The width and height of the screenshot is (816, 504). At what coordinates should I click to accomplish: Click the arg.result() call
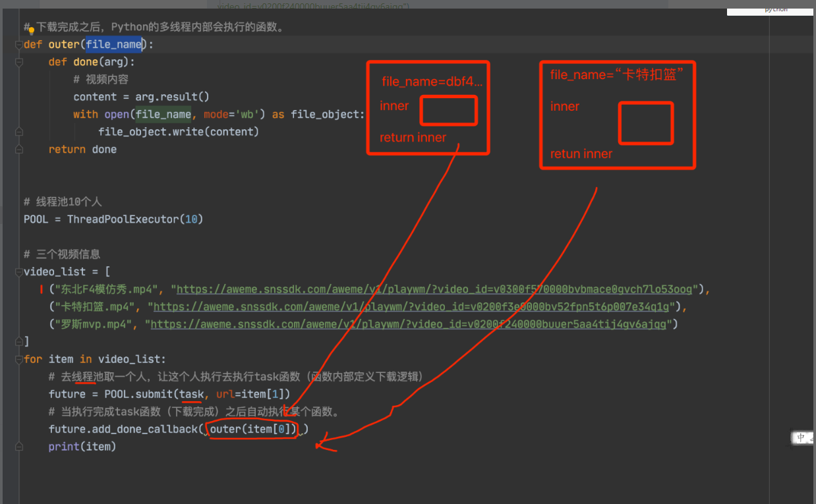point(173,97)
